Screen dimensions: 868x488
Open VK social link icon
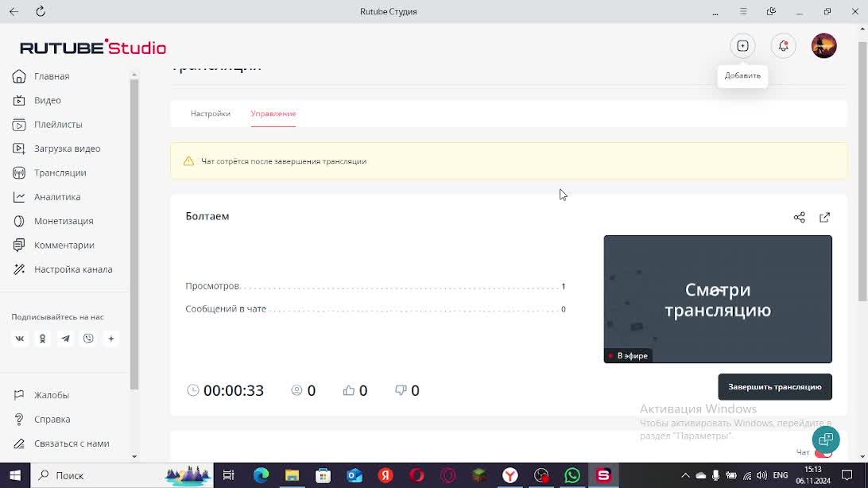(x=19, y=339)
